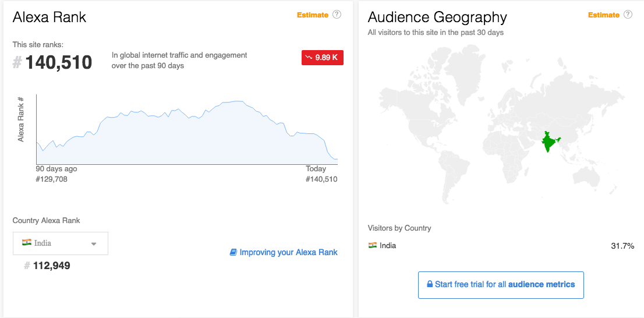Open the Improving your Alexa Rank link

[288, 252]
